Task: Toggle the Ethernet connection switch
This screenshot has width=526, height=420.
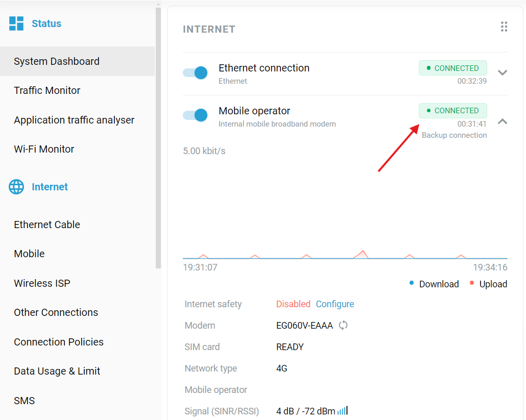Action: coord(195,73)
